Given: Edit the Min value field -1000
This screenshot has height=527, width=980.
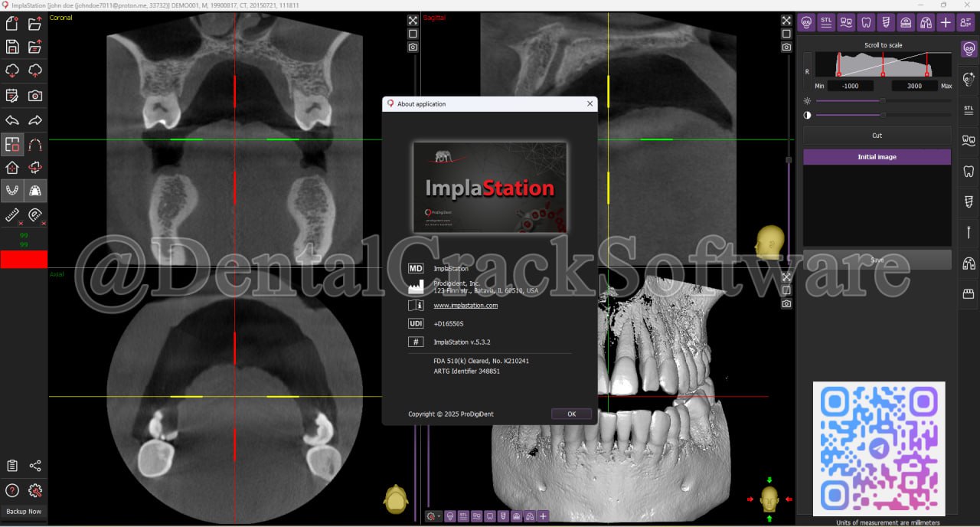Looking at the screenshot, I should pos(850,86).
